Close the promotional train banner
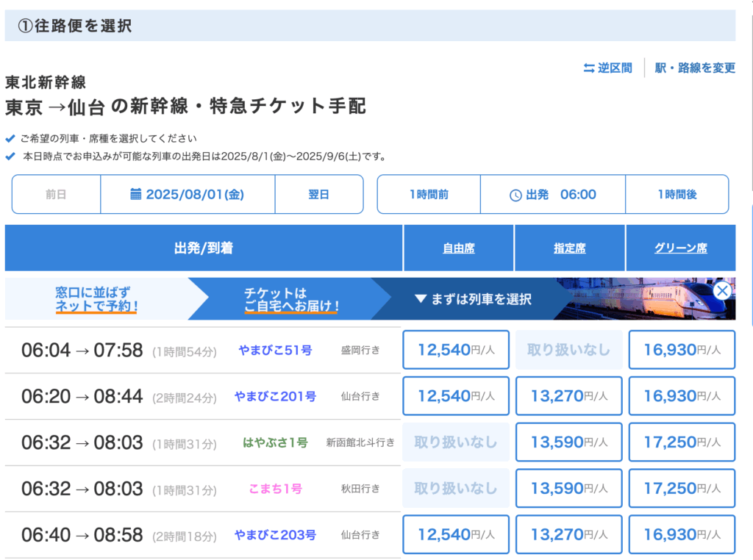Image resolution: width=753 pixels, height=560 pixels. click(x=722, y=290)
